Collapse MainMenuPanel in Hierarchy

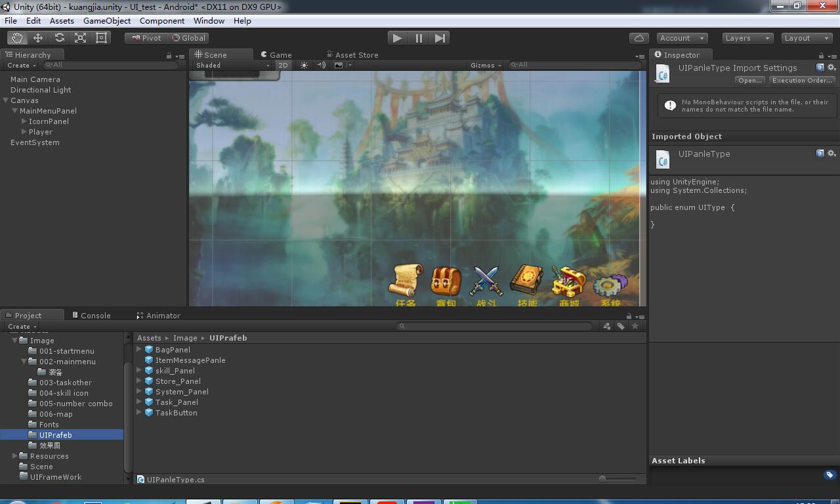click(15, 111)
